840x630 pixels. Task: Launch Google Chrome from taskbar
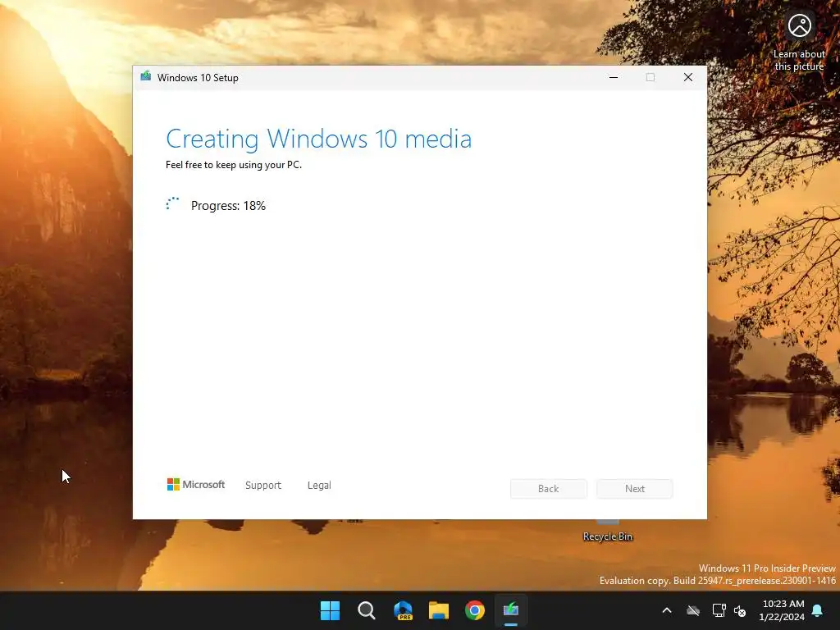pos(475,610)
